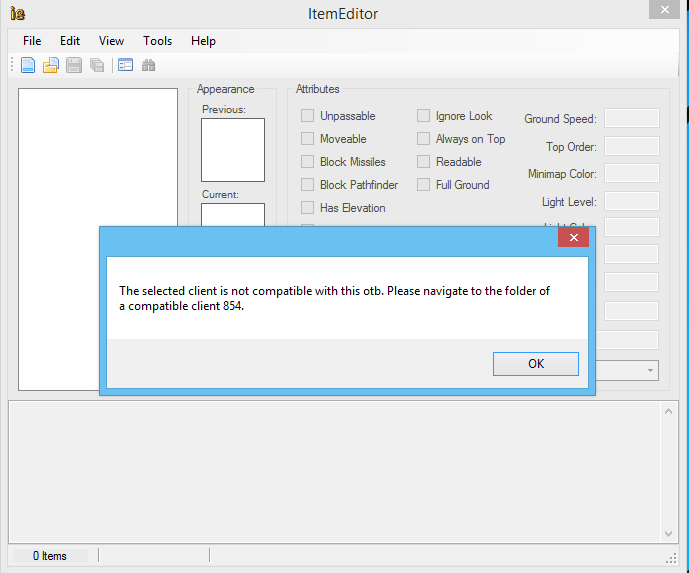The image size is (689, 573).
Task: Enable the Block Missiles checkbox
Action: point(308,162)
